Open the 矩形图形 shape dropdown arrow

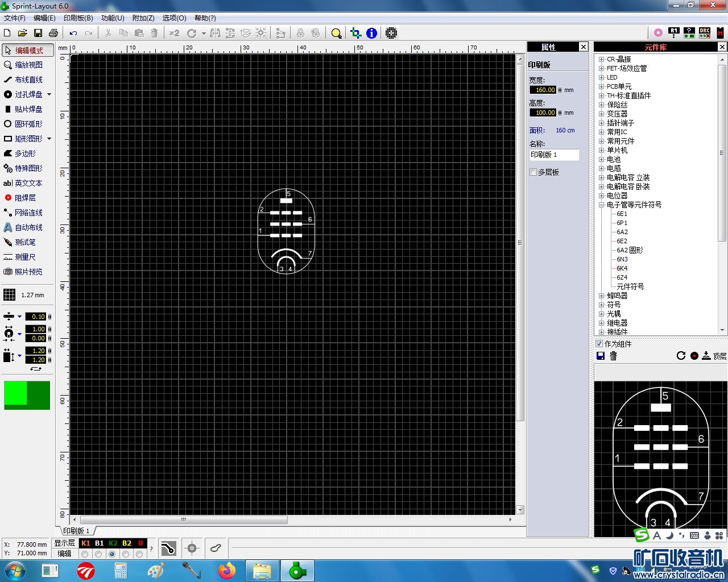[x=49, y=139]
